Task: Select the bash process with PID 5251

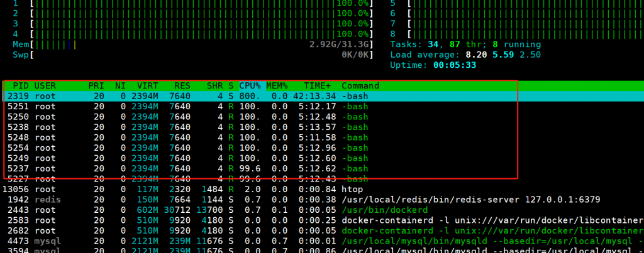Action: coord(189,107)
